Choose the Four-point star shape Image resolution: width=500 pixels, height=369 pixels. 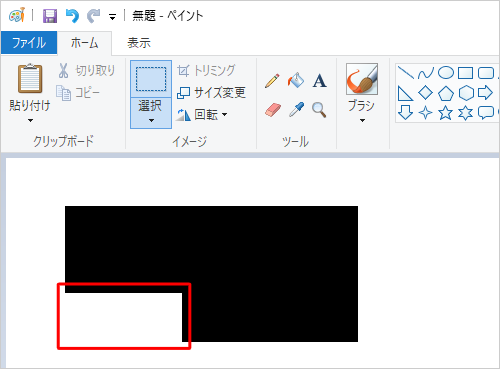425,113
